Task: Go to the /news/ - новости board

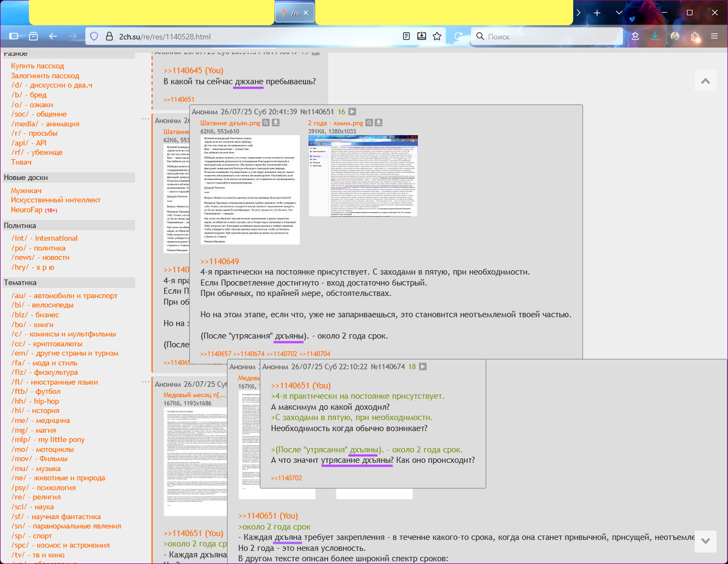Action: 40,258
